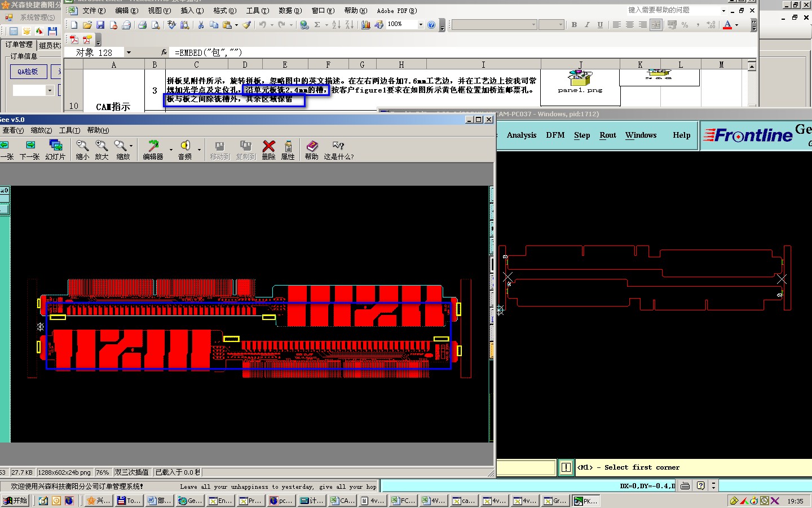The image size is (812, 508).
Task: Open the 属性 properties icon
Action: 288,146
